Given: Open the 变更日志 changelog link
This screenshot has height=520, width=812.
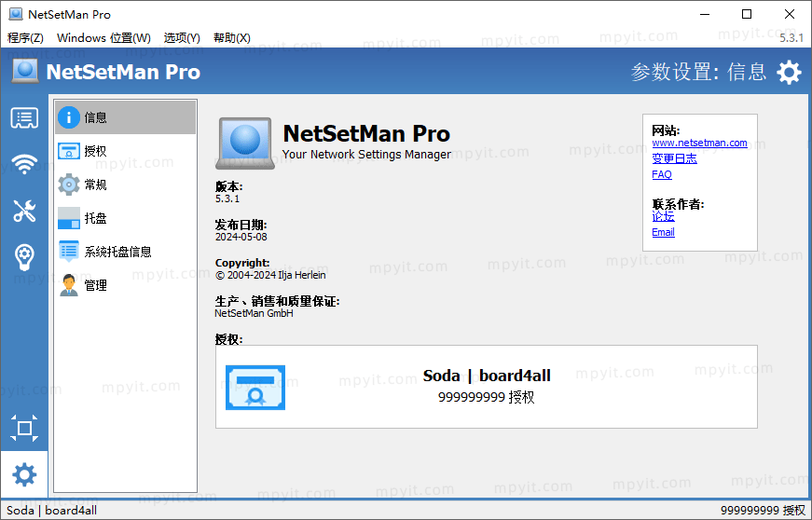Looking at the screenshot, I should 674,158.
